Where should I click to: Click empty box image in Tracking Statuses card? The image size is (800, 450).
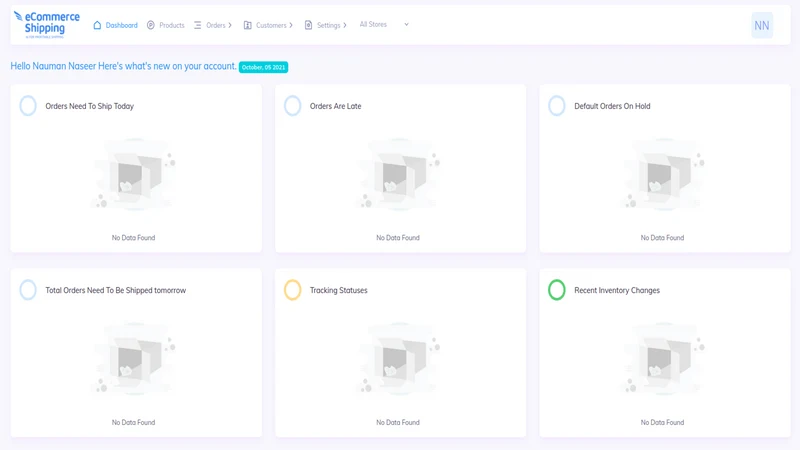point(398,359)
